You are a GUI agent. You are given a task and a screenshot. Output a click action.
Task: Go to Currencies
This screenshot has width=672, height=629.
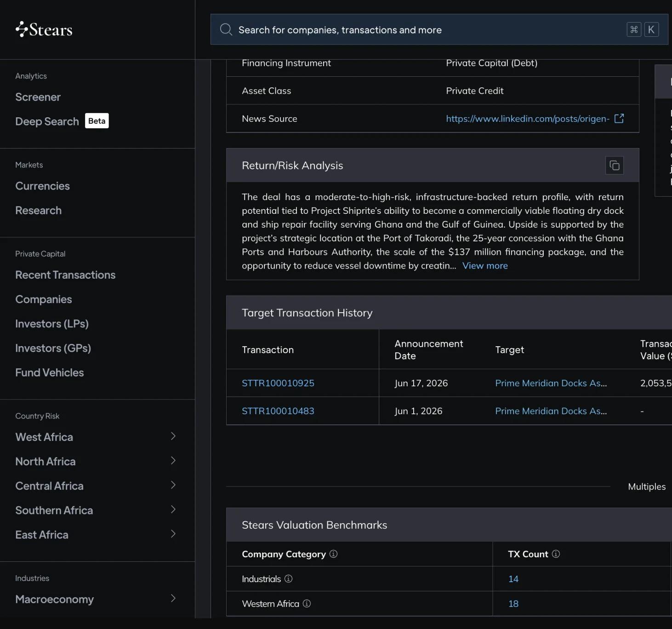coord(43,186)
